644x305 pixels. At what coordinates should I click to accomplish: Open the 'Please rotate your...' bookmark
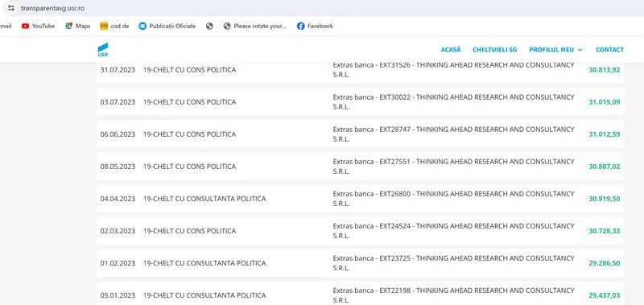pyautogui.click(x=255, y=26)
